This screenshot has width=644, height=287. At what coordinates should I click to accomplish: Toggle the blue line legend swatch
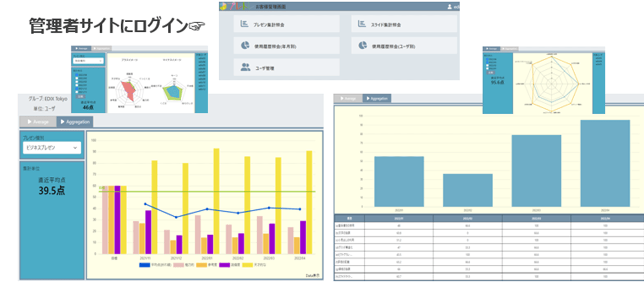[x=146, y=265]
